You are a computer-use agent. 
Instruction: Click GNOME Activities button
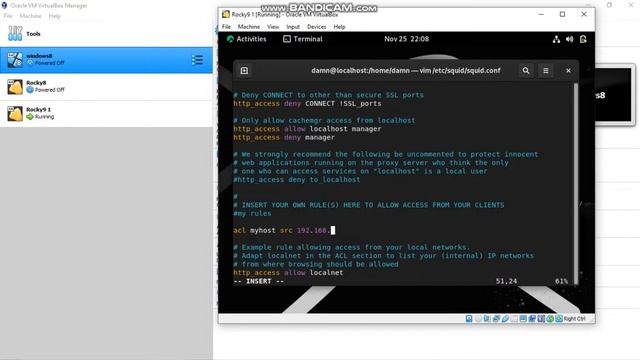point(247,39)
